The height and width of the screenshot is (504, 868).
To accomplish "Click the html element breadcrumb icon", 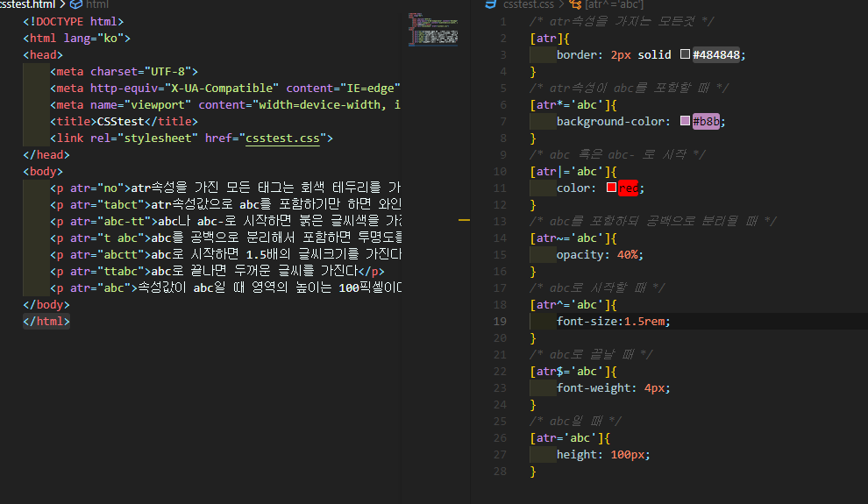I will click(76, 4).
